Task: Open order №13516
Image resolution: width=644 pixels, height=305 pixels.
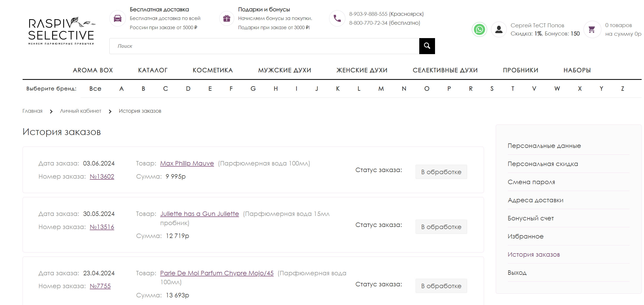Action: tap(102, 227)
